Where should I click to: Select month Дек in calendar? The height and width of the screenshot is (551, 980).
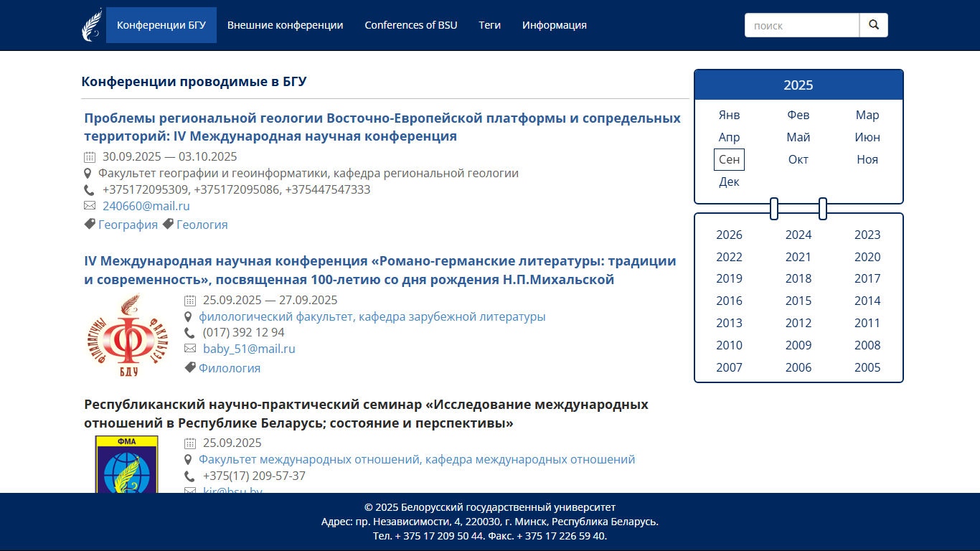pos(729,182)
